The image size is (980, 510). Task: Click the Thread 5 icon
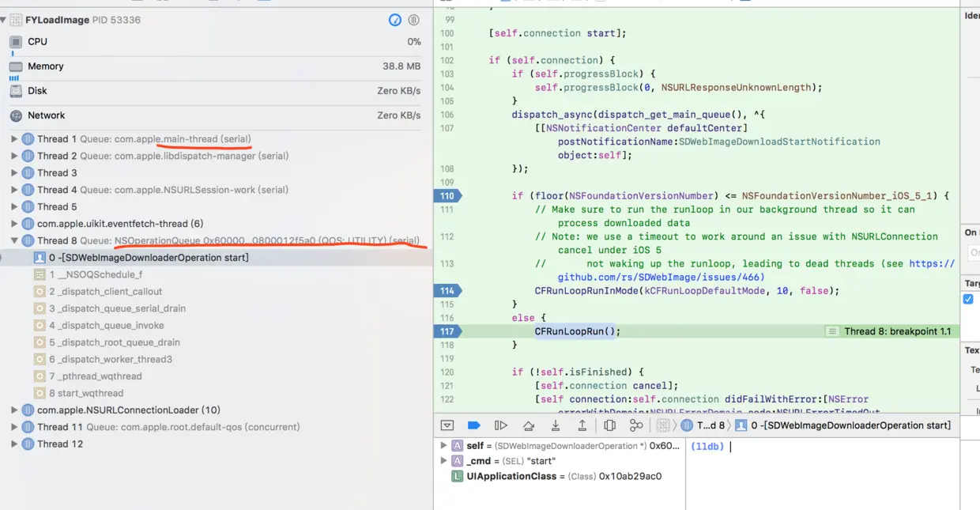[x=28, y=206]
